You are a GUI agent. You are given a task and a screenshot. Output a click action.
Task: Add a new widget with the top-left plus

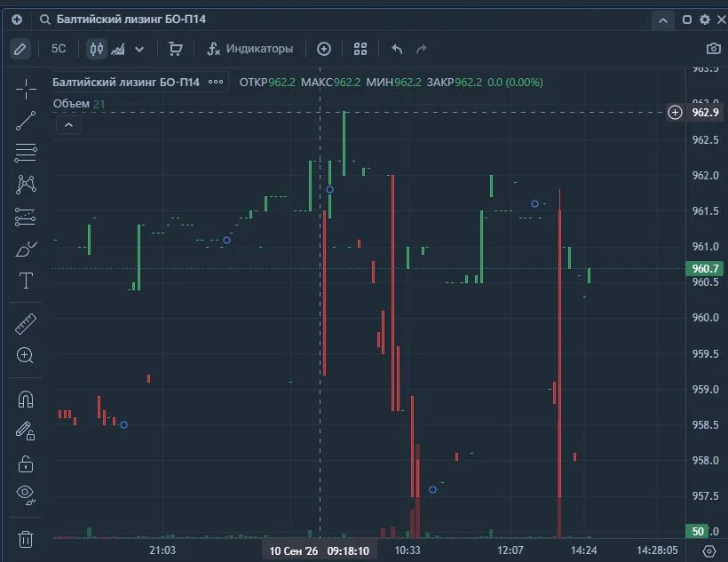coord(17,20)
